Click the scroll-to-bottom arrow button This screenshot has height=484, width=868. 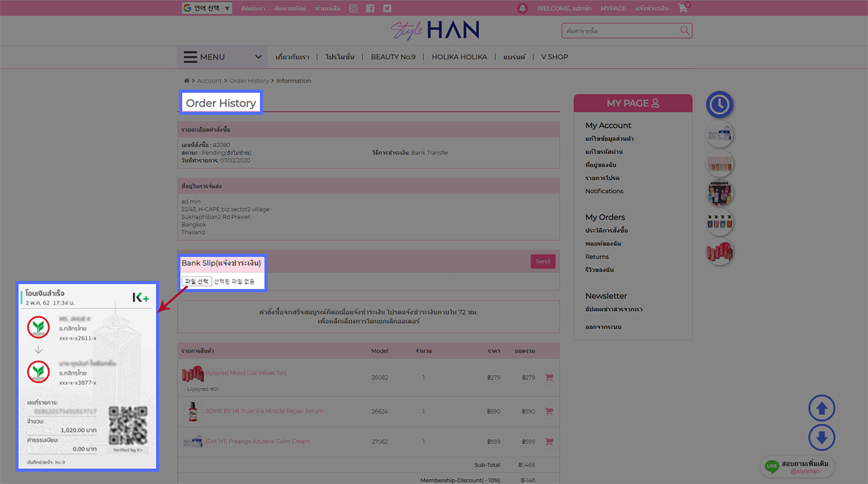point(821,438)
